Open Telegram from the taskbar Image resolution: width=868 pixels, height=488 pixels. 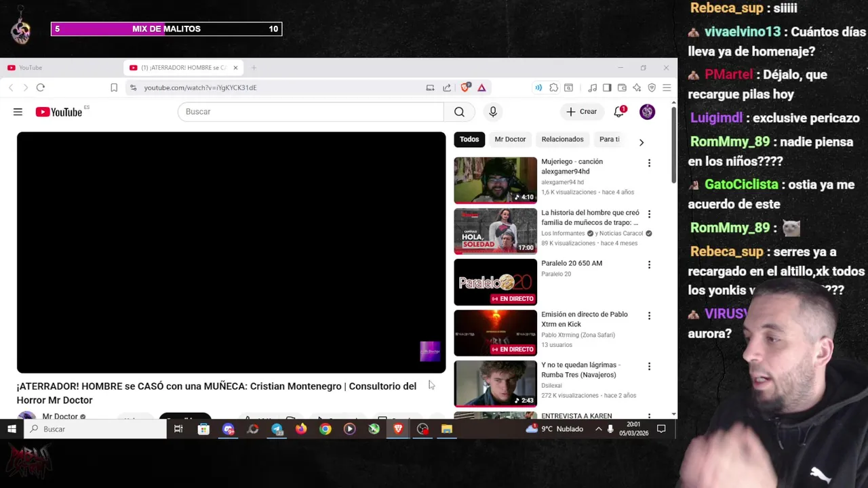click(277, 429)
